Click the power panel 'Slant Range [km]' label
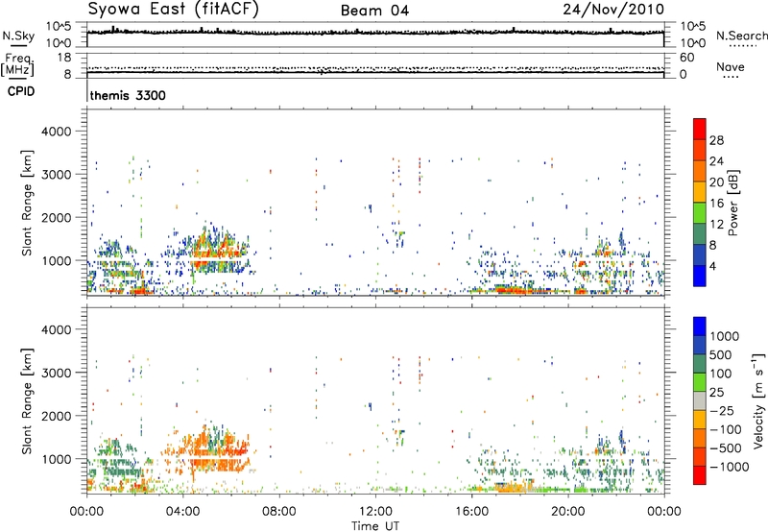768x532 pixels. point(27,203)
